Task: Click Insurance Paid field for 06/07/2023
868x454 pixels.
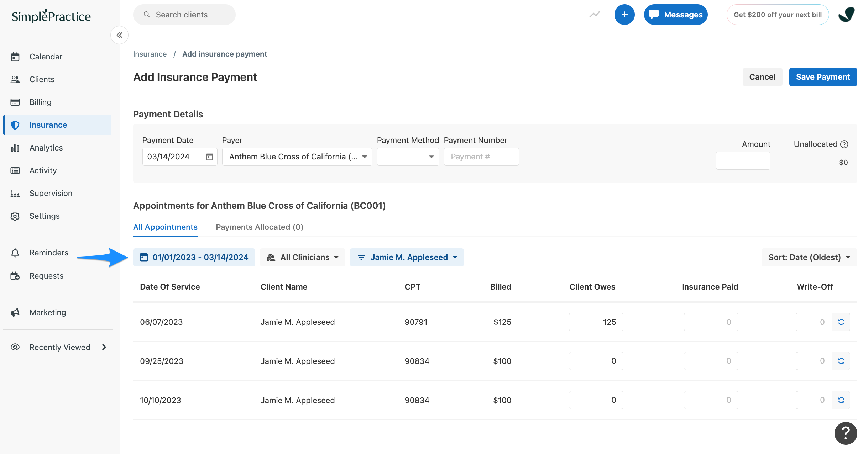Action: [x=711, y=322]
